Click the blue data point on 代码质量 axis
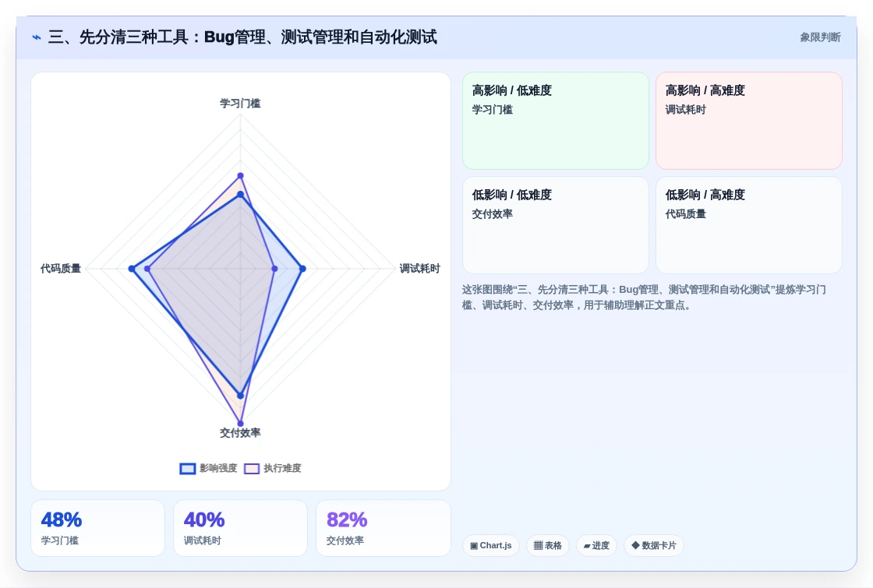Screen dimensions: 873x588 point(132,269)
